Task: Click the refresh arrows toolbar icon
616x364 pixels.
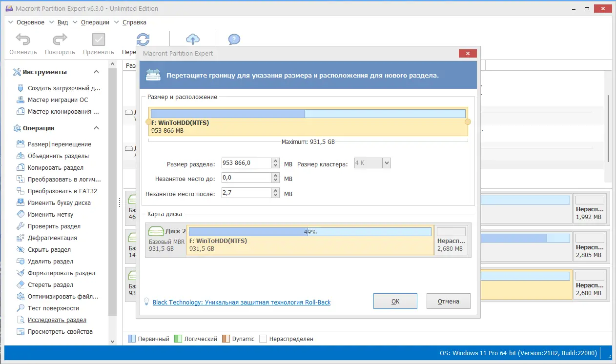Action: (143, 39)
